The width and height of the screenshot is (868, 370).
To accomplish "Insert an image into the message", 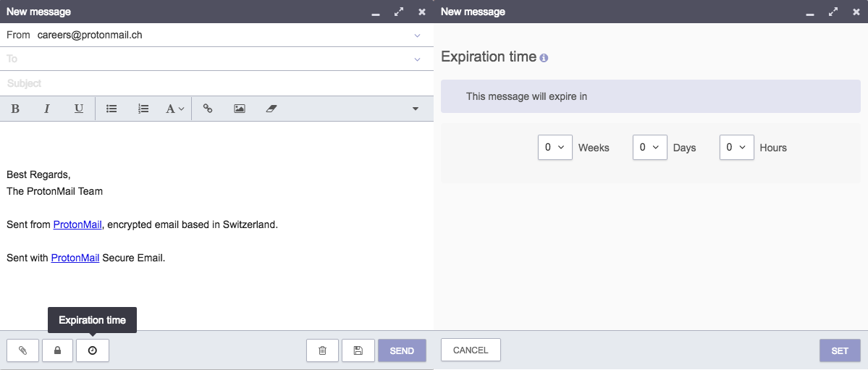I will click(x=239, y=109).
